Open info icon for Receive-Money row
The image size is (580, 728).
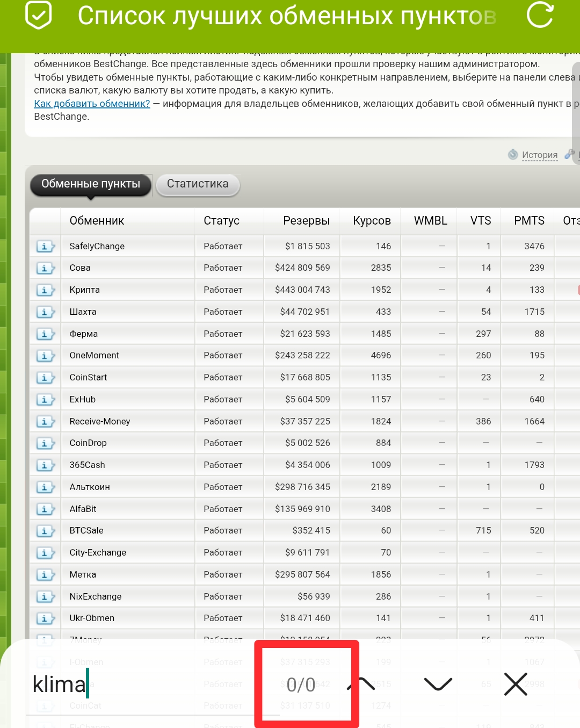45,422
